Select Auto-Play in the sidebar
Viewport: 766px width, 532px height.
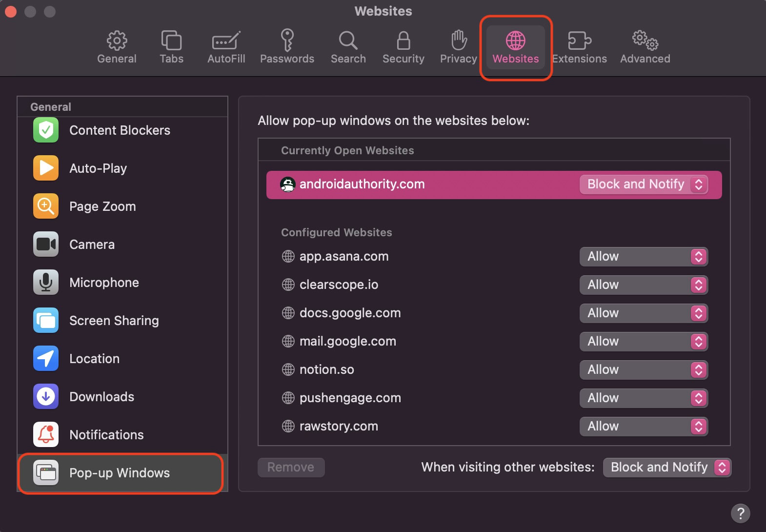98,168
